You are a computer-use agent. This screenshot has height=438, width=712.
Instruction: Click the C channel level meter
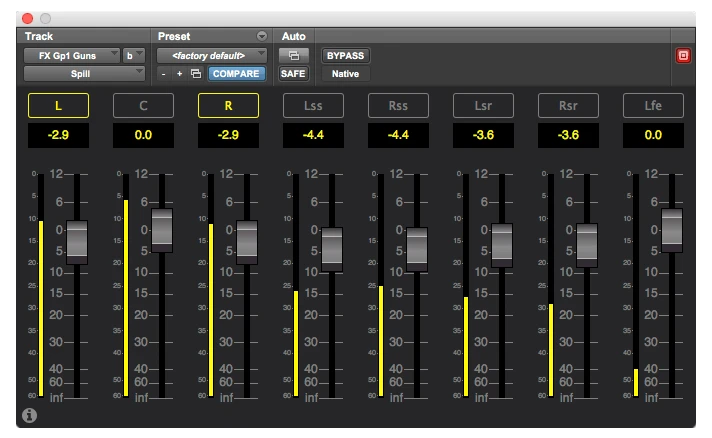click(126, 285)
